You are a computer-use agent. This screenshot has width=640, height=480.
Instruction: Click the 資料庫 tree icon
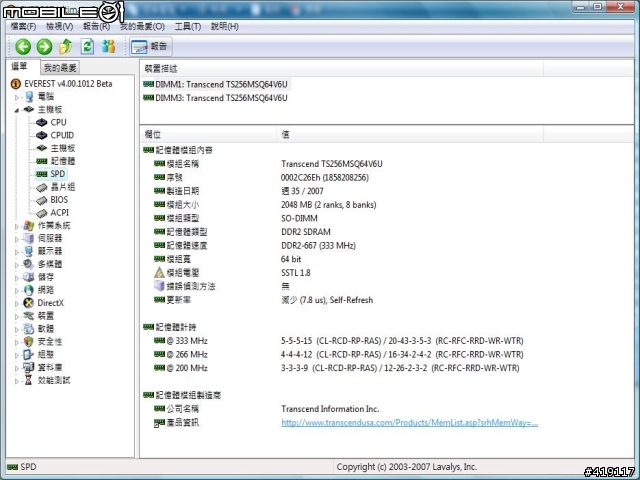29,367
